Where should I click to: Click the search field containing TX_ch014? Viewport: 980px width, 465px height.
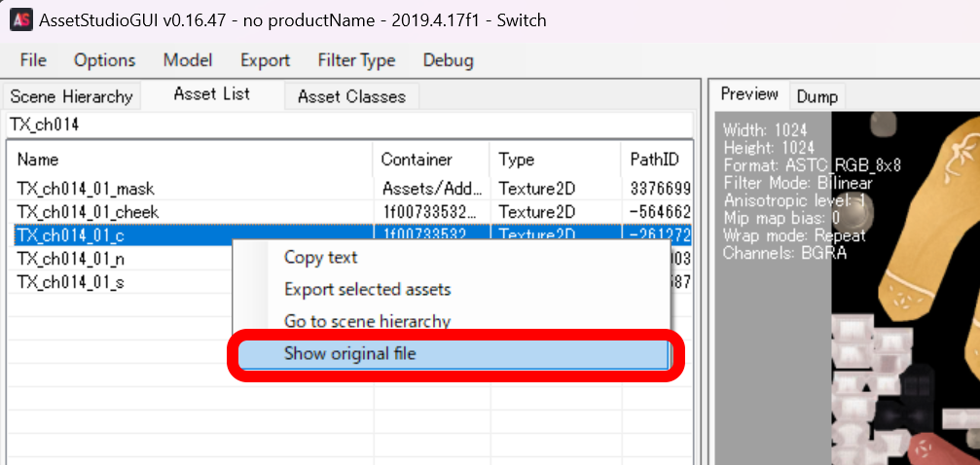tap(349, 125)
